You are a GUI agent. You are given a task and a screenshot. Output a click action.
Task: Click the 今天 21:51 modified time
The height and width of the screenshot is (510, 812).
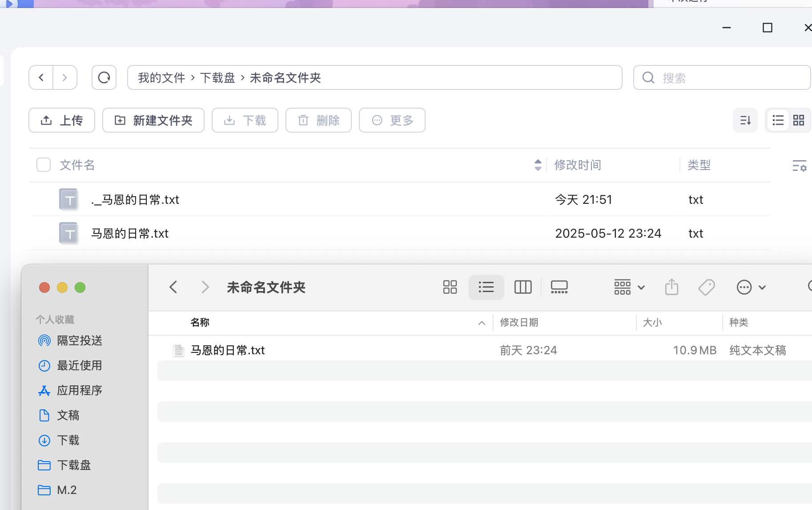click(x=584, y=199)
